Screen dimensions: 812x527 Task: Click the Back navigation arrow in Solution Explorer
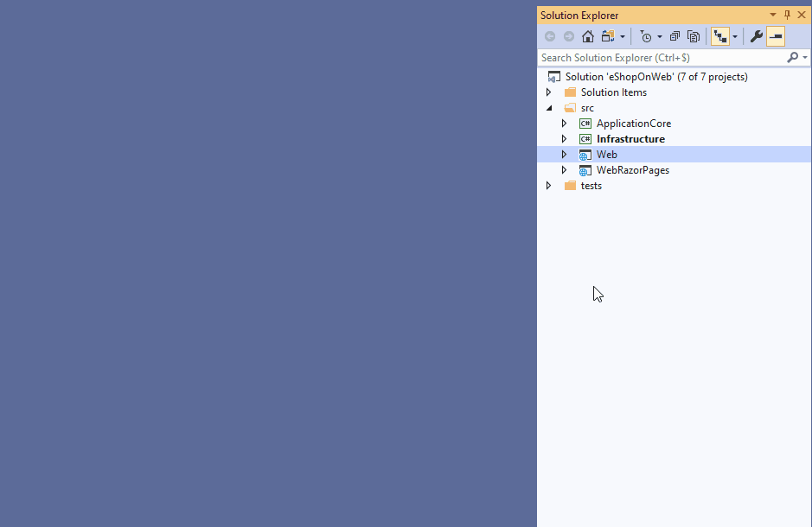coord(550,36)
